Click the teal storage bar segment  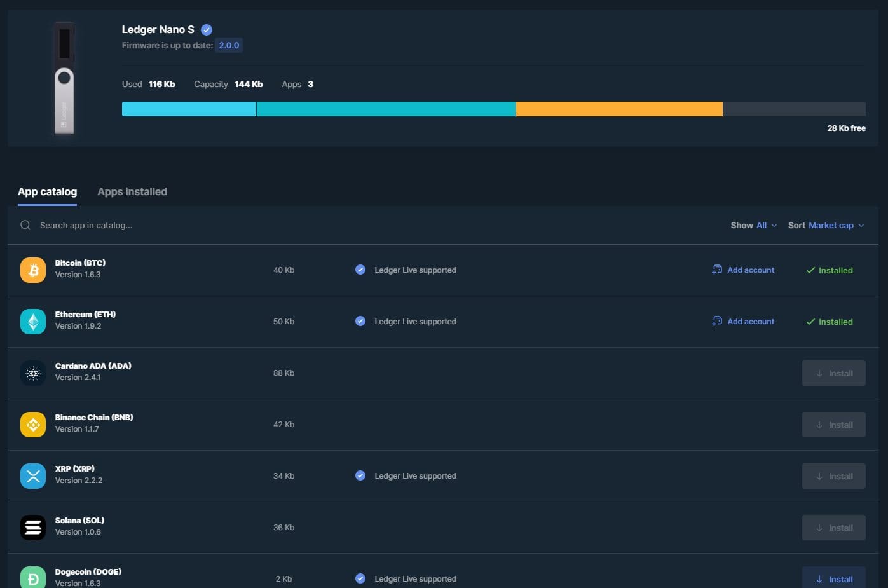click(x=386, y=109)
